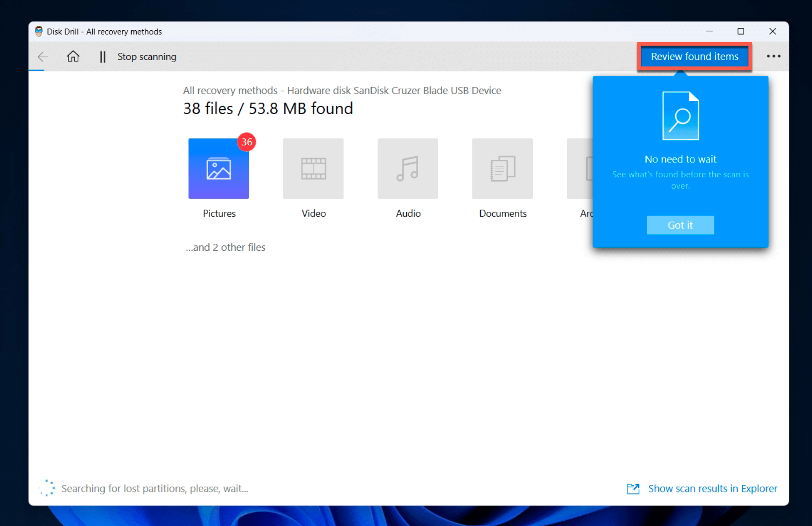Select the Pictures category tile
The height and width of the screenshot is (526, 812).
coord(219,169)
